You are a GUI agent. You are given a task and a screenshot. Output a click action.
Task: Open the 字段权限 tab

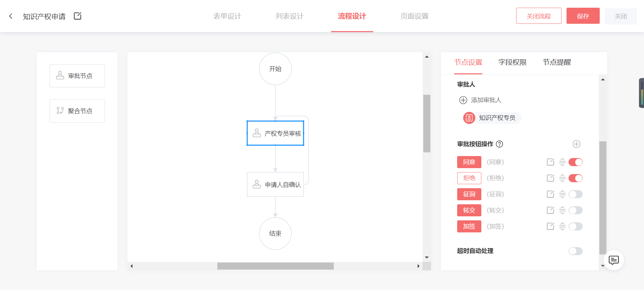[x=513, y=62]
